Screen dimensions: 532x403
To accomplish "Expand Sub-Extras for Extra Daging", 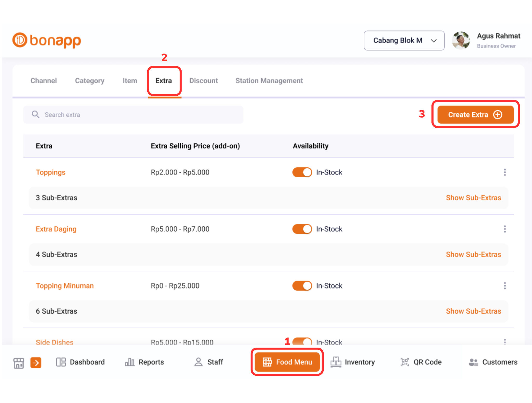I will point(474,254).
